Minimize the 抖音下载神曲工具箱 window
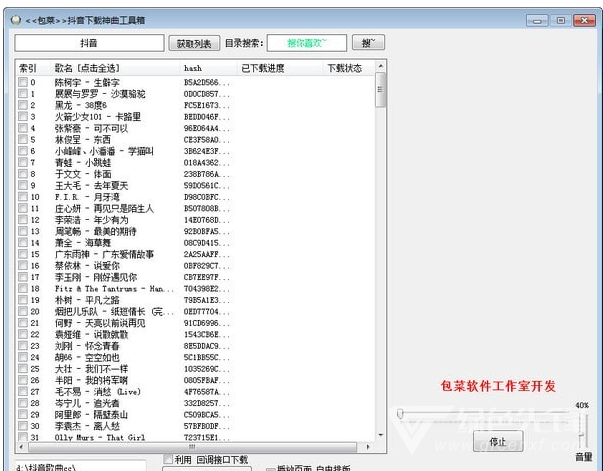The height and width of the screenshot is (471, 603). pos(537,20)
